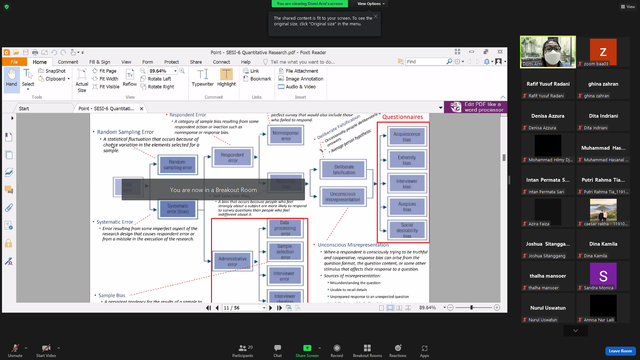The image size is (640, 360).
Task: Show more participants with down chevron
Action: click(575, 331)
